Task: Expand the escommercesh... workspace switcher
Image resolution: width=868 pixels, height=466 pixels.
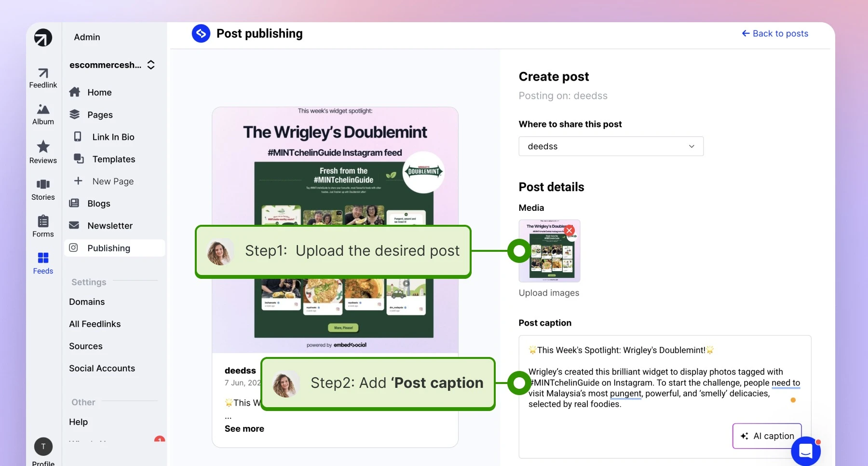Action: (112, 65)
